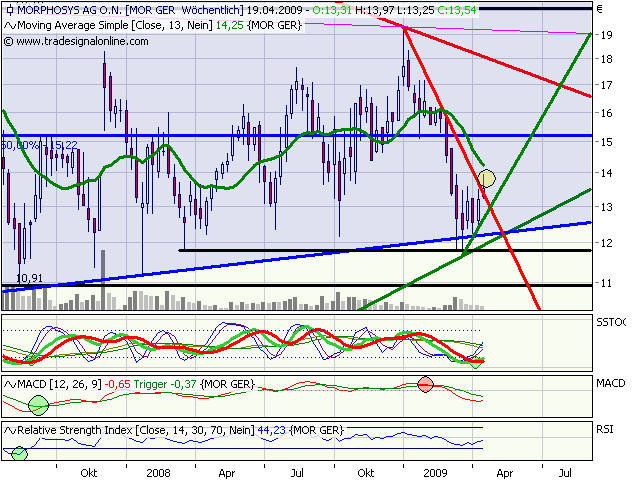Click the Moving Average Simple [Close, 13, Nein] label

[x=115, y=26]
